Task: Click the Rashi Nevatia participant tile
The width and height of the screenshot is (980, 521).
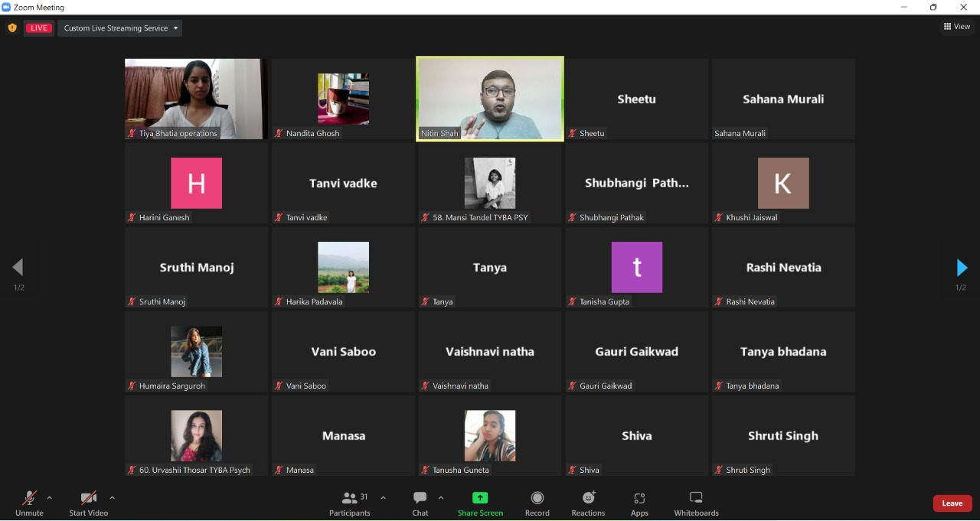Action: [x=783, y=268]
